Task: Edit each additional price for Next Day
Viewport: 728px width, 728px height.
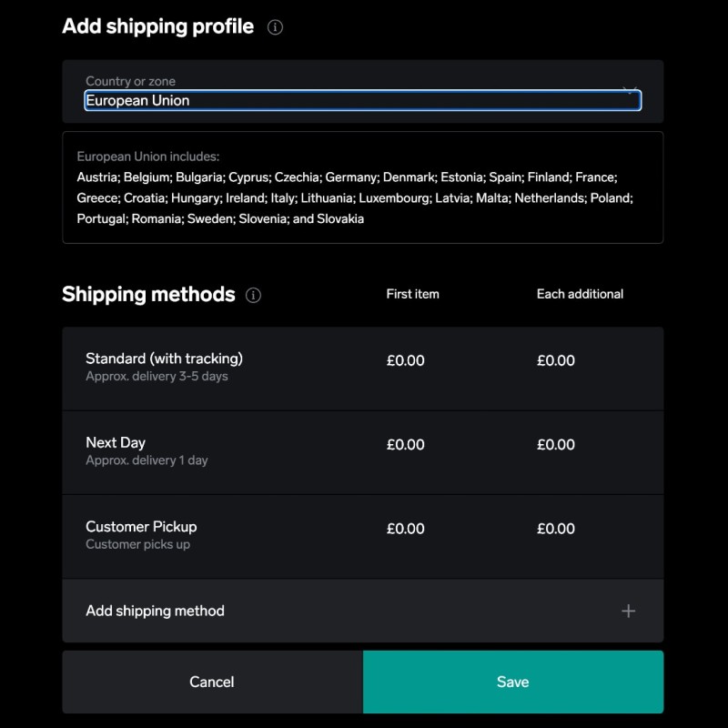Action: coord(556,444)
